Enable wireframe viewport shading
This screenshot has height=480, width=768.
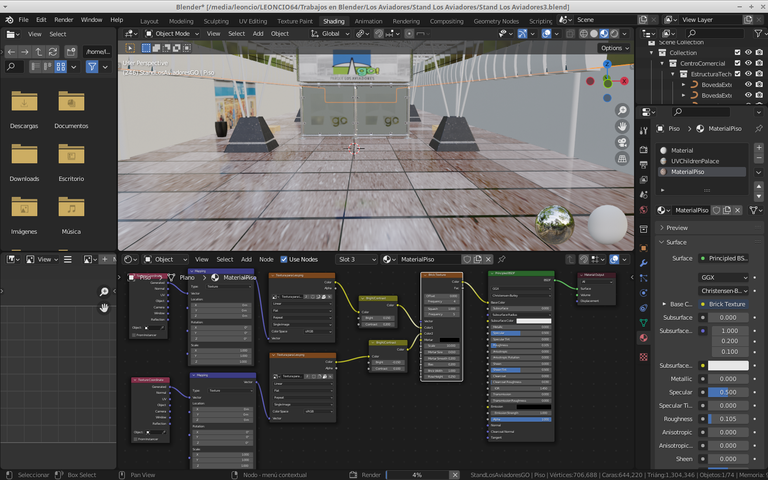click(x=584, y=34)
